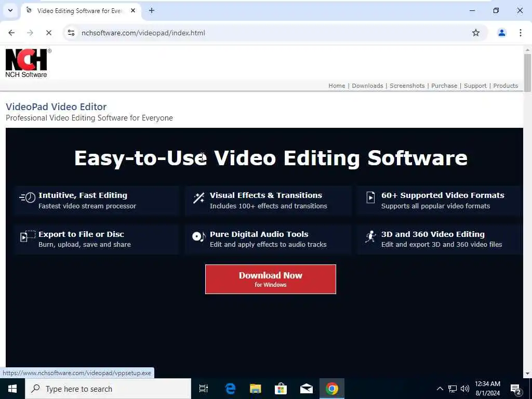
Task: Click "Edit and export 3D and 360 video files"
Action: pos(442,244)
